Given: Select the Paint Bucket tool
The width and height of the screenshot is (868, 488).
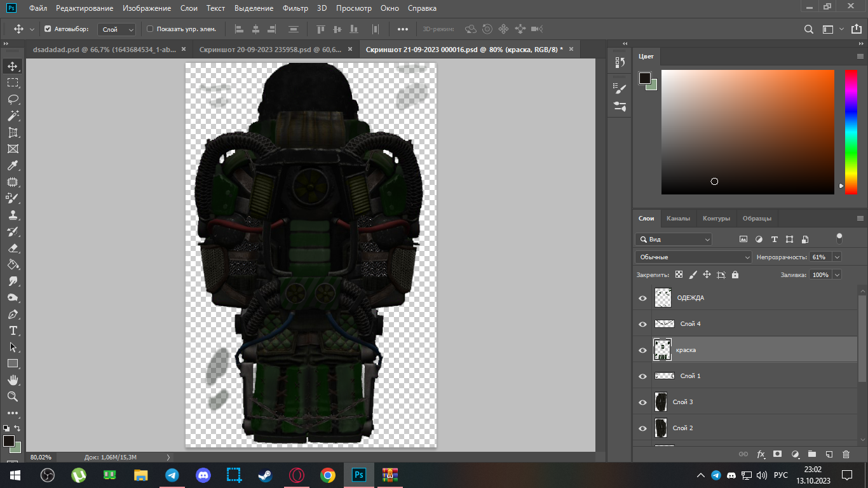Looking at the screenshot, I should (13, 264).
